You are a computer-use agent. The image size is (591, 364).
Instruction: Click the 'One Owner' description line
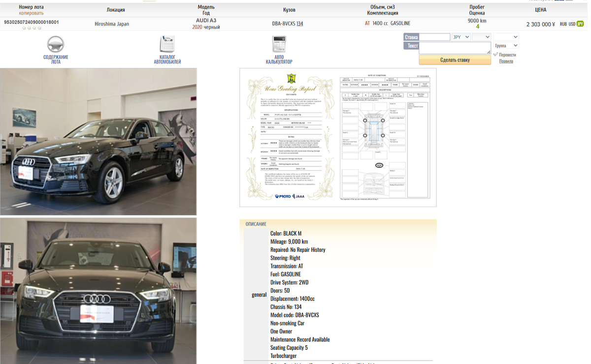tap(281, 332)
